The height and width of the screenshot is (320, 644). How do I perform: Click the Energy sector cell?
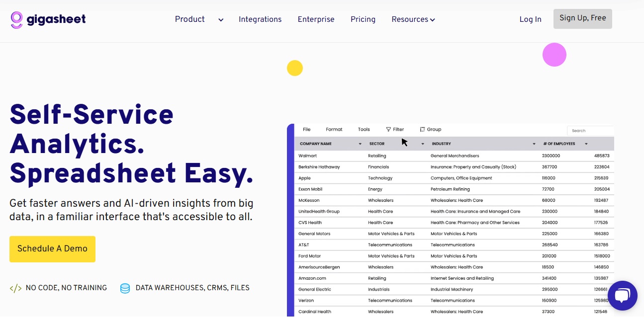375,189
